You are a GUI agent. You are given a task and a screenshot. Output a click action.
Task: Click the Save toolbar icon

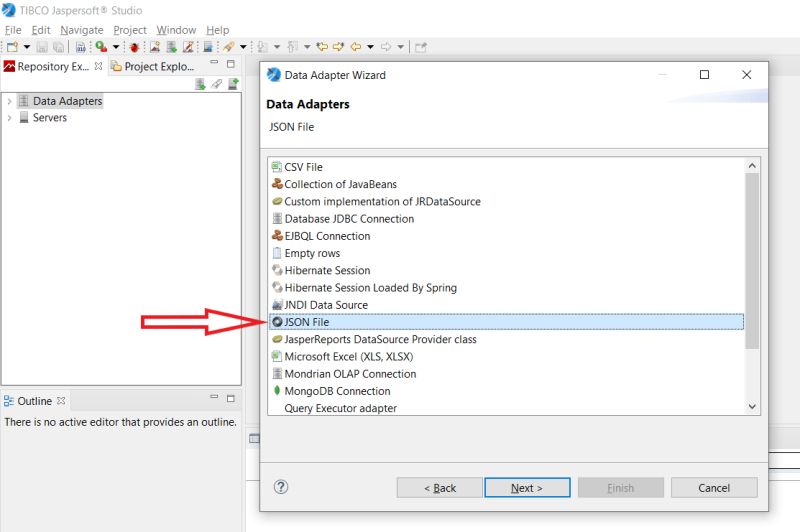click(x=42, y=47)
